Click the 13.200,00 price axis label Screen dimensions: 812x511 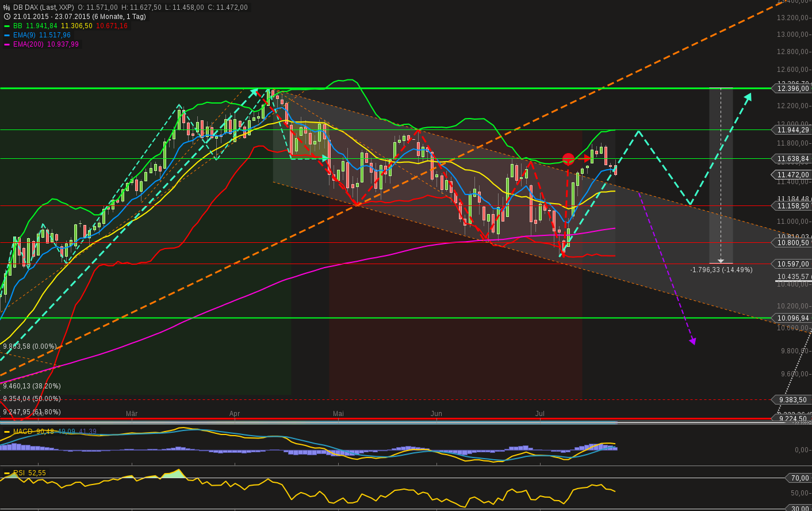pyautogui.click(x=794, y=18)
